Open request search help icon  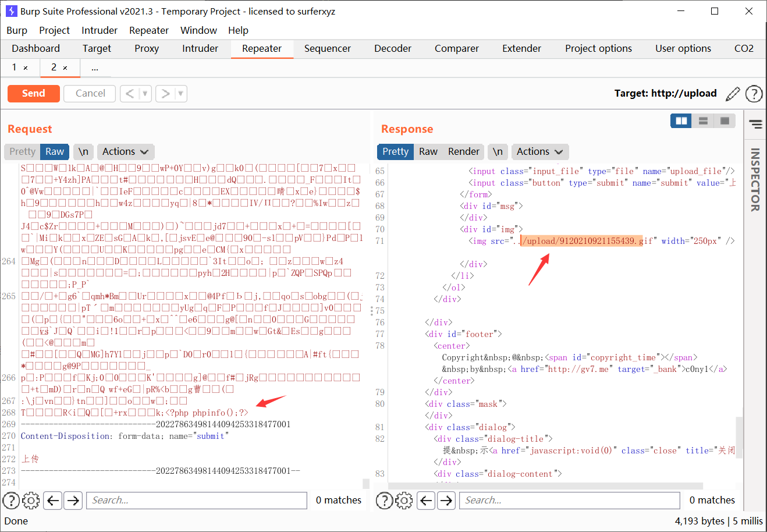click(11, 500)
